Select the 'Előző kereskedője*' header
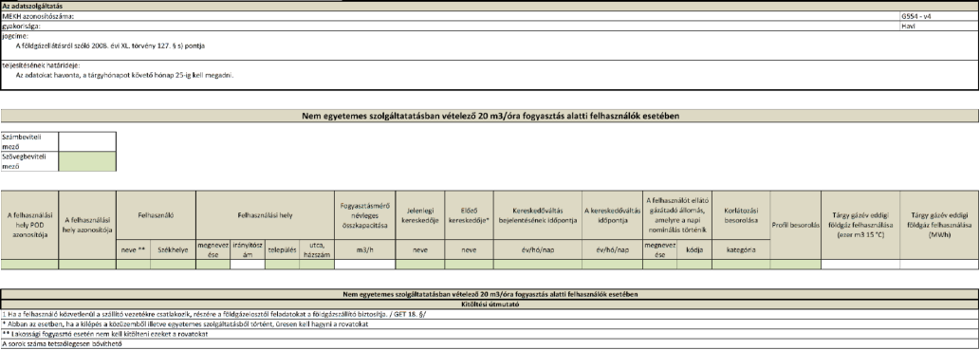This screenshot has width=980, height=350. coord(469,215)
